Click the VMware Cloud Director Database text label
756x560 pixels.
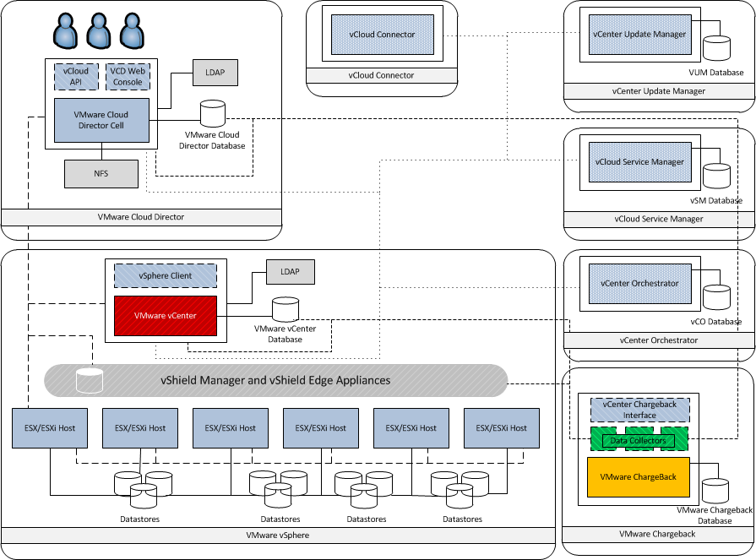(212, 140)
